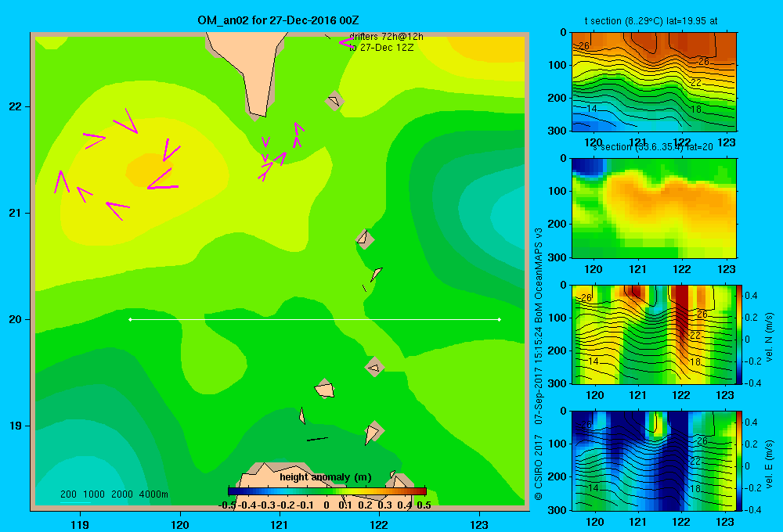Open the temperature section plot
Image resolution: width=783 pixels, height=532 pixels.
click(654, 82)
